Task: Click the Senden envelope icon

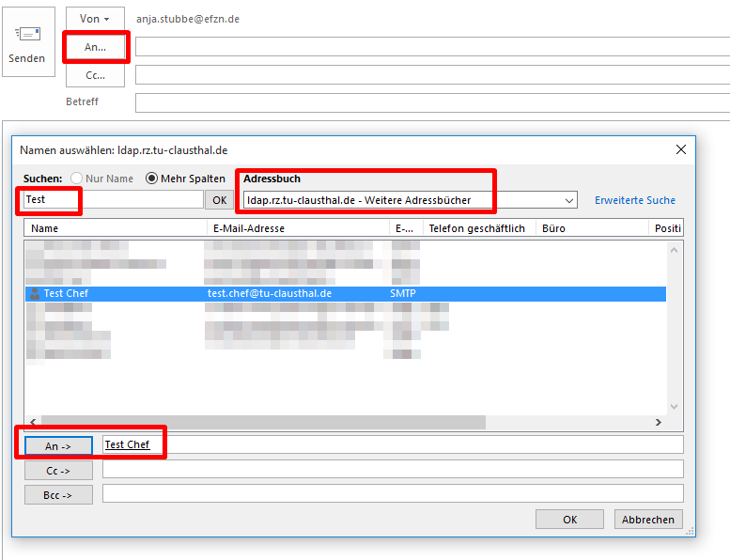Action: (26, 34)
